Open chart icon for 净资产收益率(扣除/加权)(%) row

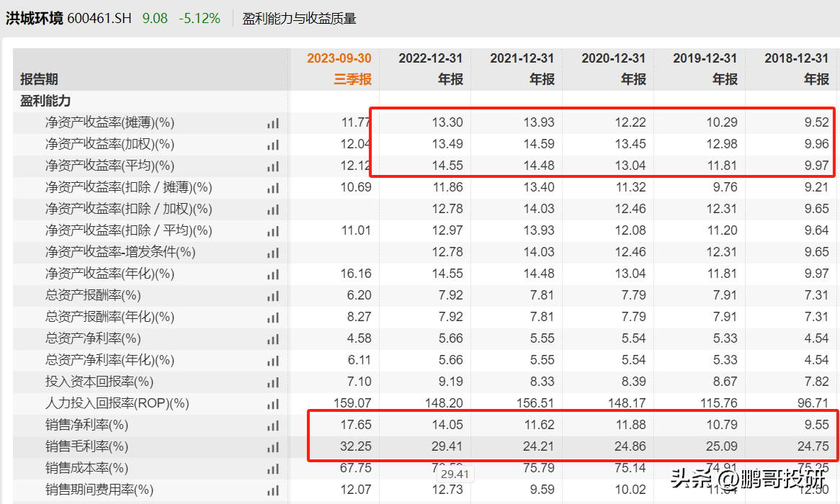[273, 210]
